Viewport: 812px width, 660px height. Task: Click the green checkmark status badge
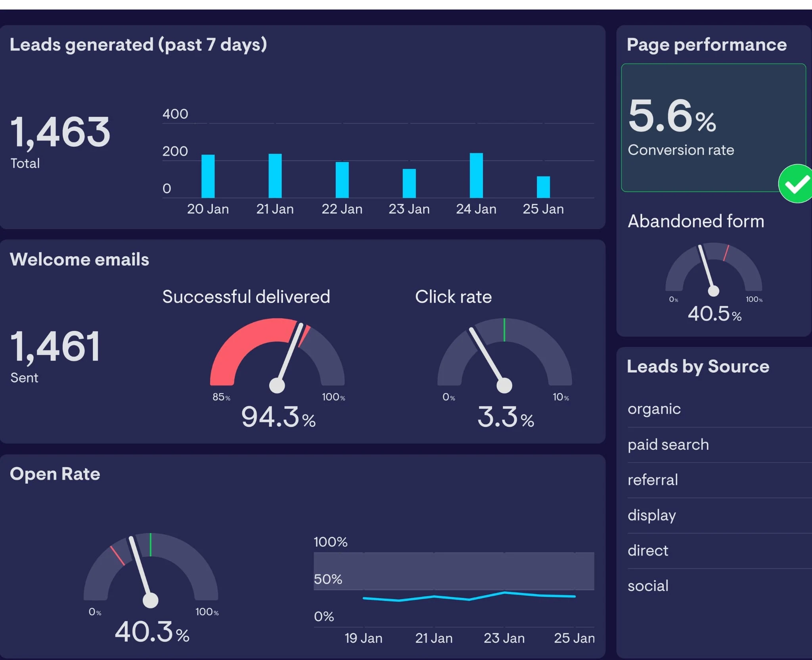tap(796, 184)
